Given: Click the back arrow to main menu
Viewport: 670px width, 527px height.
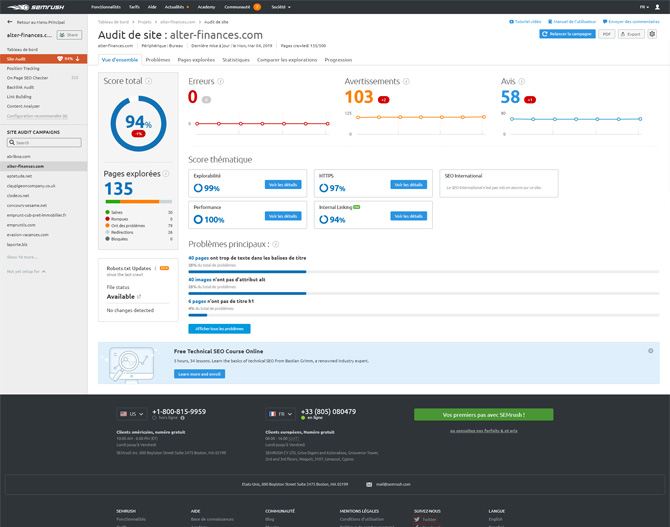Looking at the screenshot, I should pyautogui.click(x=10, y=22).
